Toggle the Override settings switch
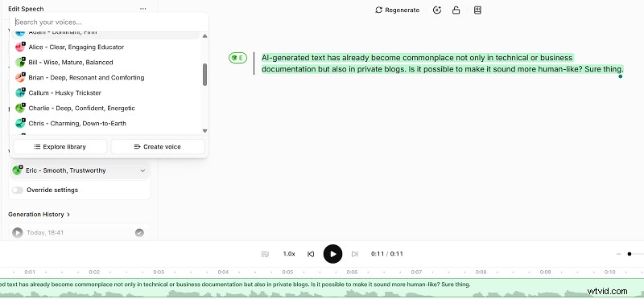This screenshot has width=644, height=299. click(x=18, y=190)
